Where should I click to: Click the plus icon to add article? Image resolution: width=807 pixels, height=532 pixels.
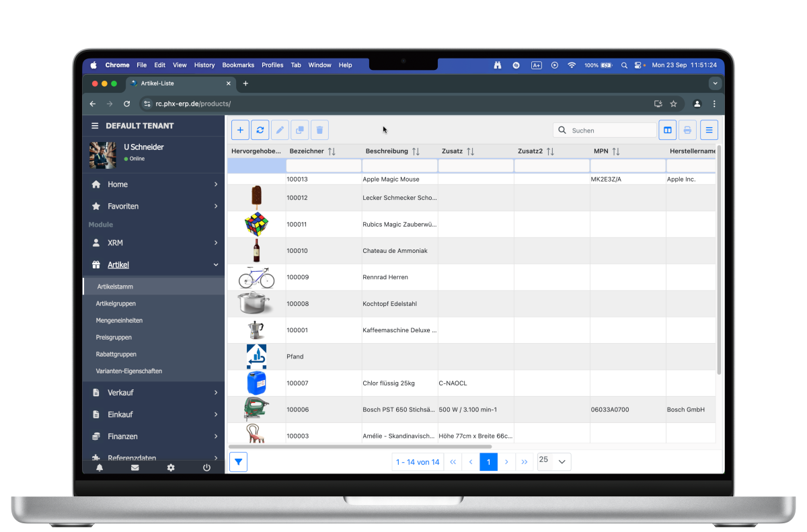click(240, 130)
